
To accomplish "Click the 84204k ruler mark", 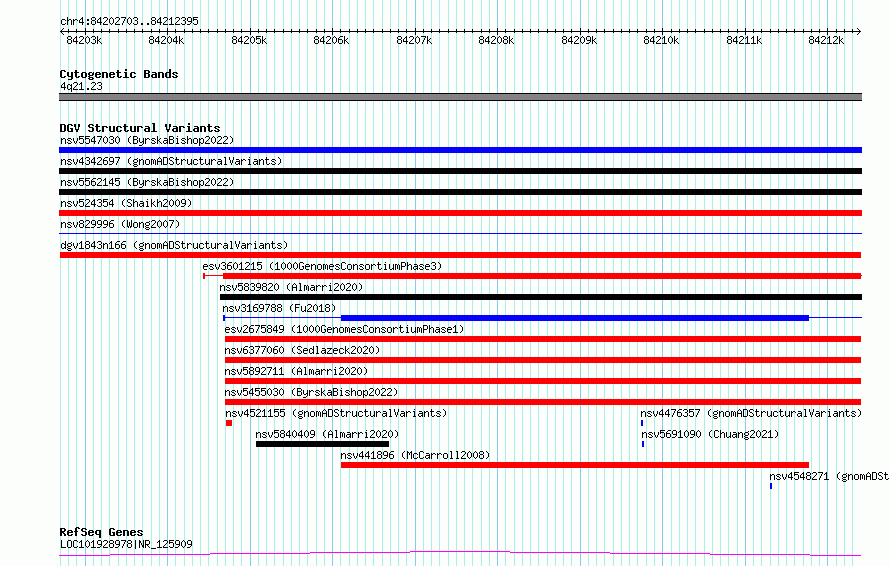I will coord(166,40).
